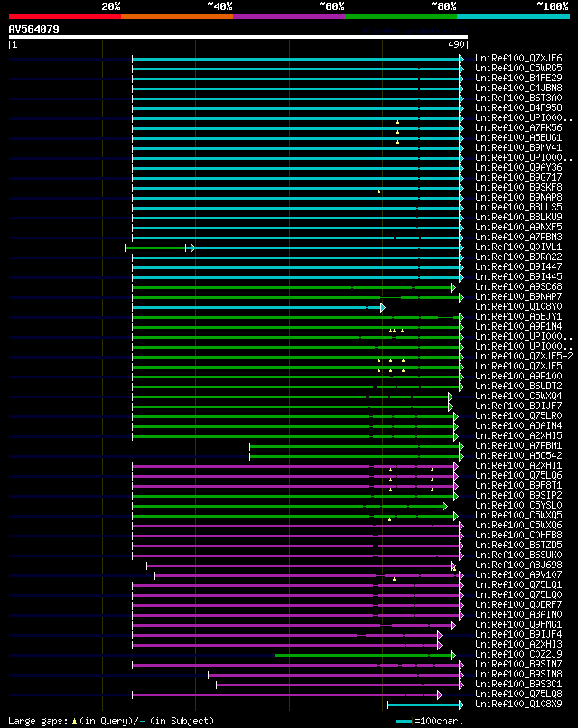Viewport: 578px width, 728px height.
Task: Select the UniRef100_B9S3C1 label
Action: [518, 684]
